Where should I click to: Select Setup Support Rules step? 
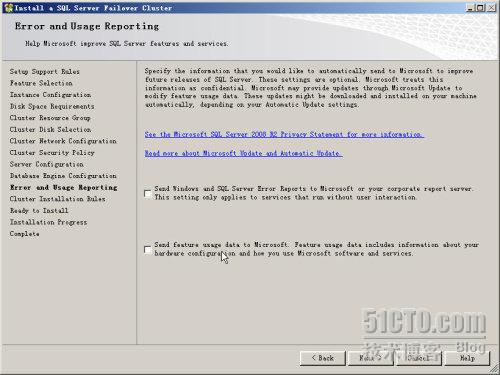(x=45, y=72)
